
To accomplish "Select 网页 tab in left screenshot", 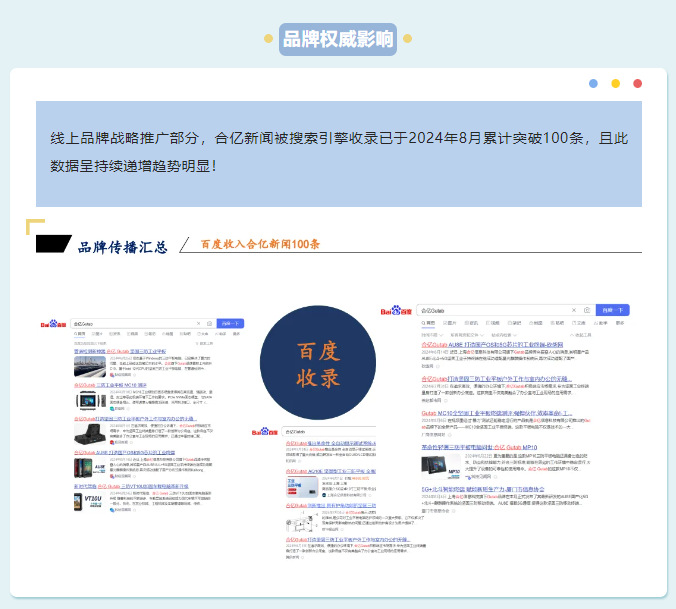I will pyautogui.click(x=80, y=334).
